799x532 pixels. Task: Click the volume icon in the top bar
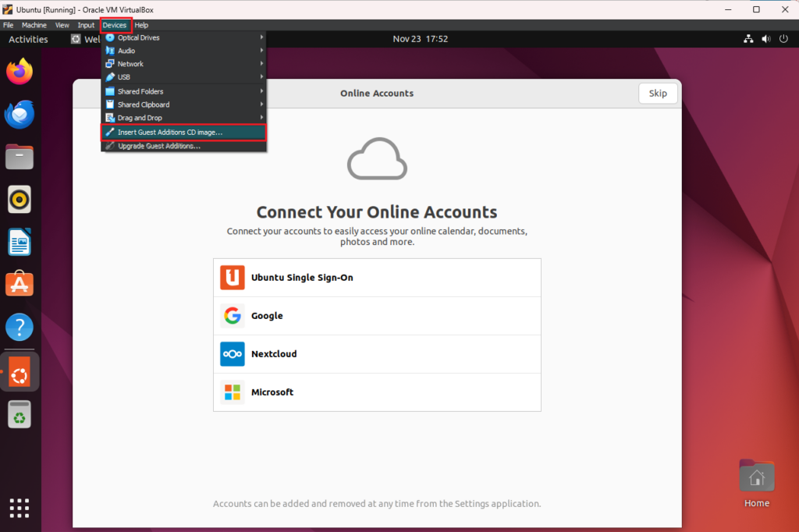(765, 38)
